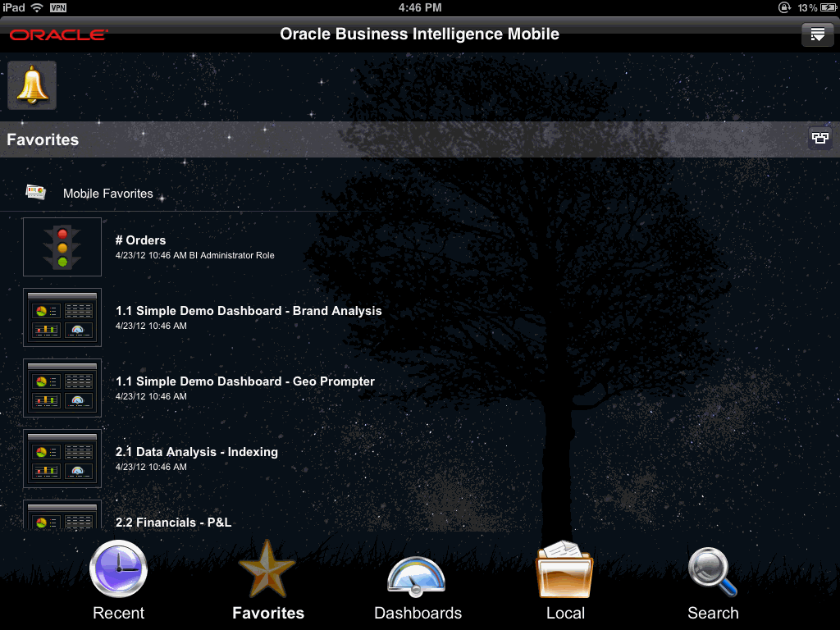Screen dimensions: 840x630
Task: Select the Mobile Favorites folder label
Action: (x=107, y=194)
